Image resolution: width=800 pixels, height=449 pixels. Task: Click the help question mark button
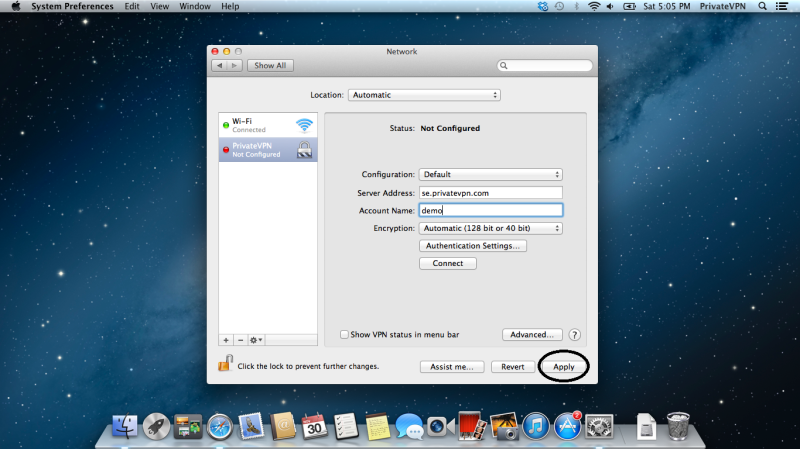(x=575, y=335)
